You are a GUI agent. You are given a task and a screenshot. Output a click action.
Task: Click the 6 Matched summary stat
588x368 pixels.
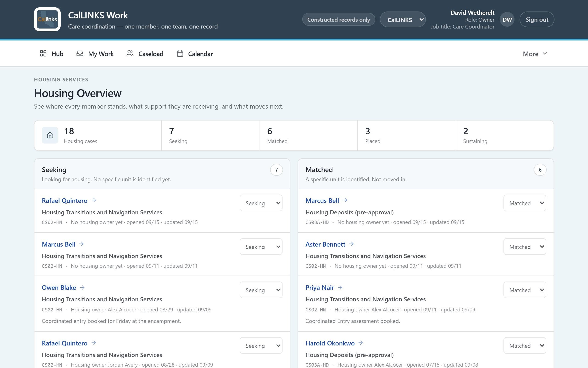pyautogui.click(x=308, y=135)
